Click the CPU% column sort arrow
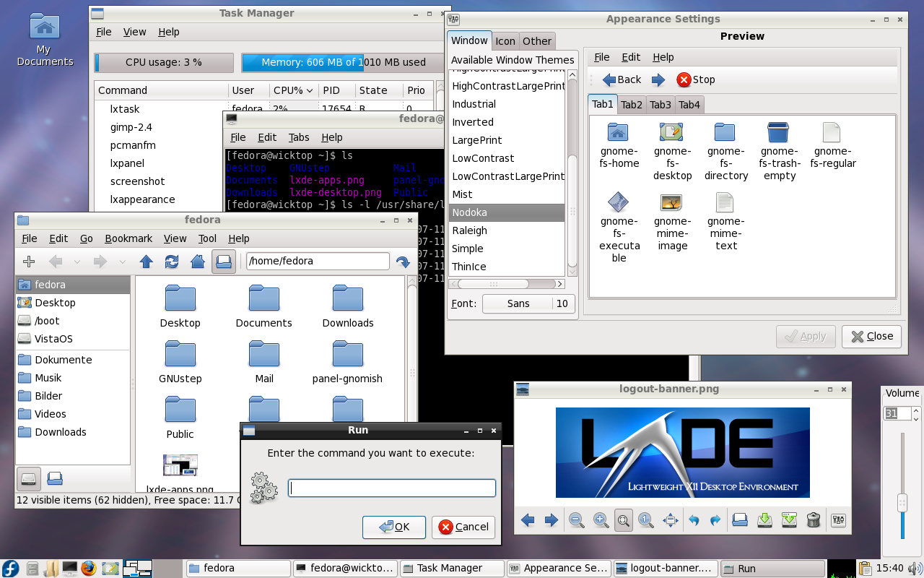 click(x=310, y=90)
